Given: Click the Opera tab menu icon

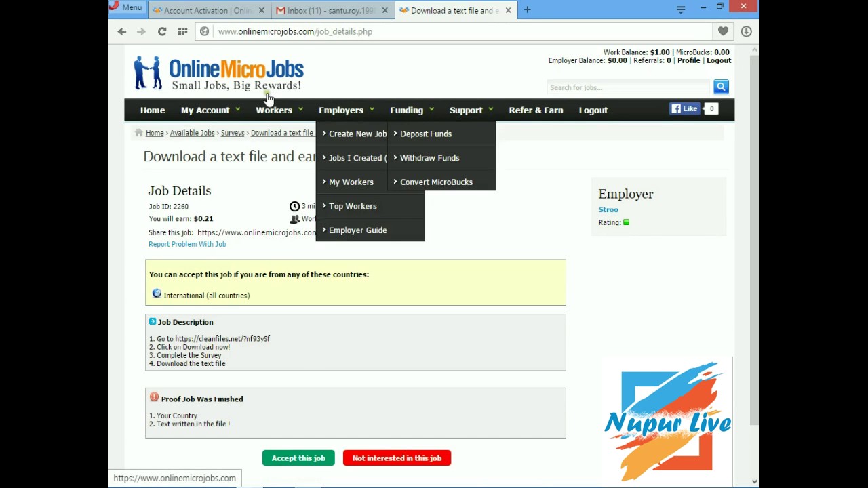Looking at the screenshot, I should 681,9.
